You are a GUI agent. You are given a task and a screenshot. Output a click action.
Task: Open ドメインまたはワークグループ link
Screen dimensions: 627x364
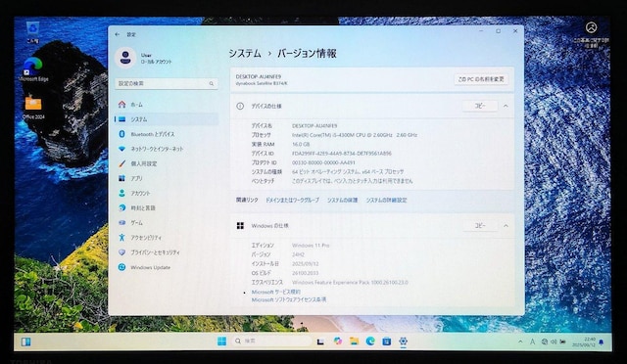292,200
